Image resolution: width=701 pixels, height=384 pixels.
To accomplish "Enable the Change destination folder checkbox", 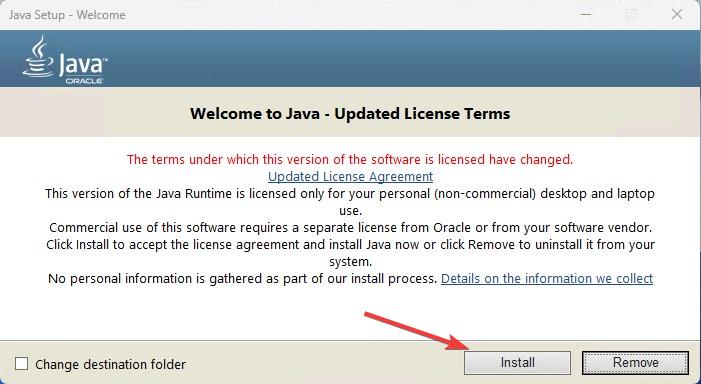I will click(x=21, y=364).
